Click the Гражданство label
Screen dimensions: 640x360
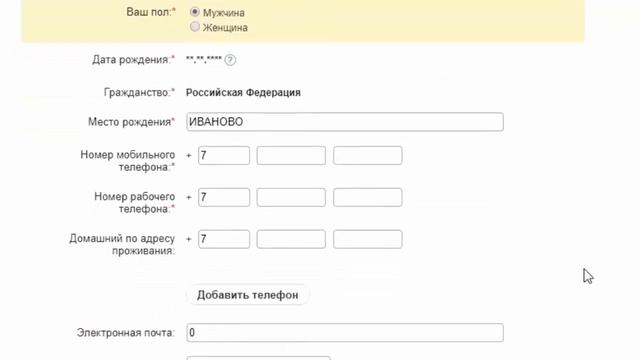click(x=139, y=93)
